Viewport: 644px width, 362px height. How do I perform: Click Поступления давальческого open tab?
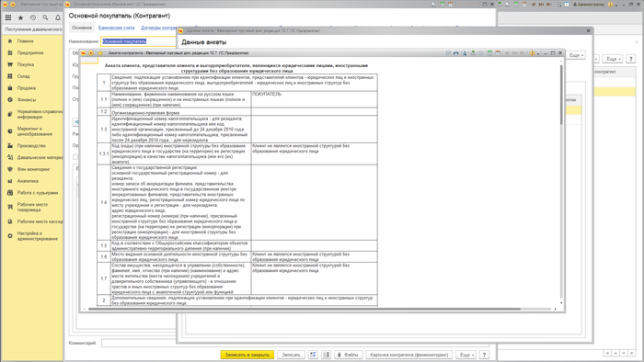click(x=33, y=29)
